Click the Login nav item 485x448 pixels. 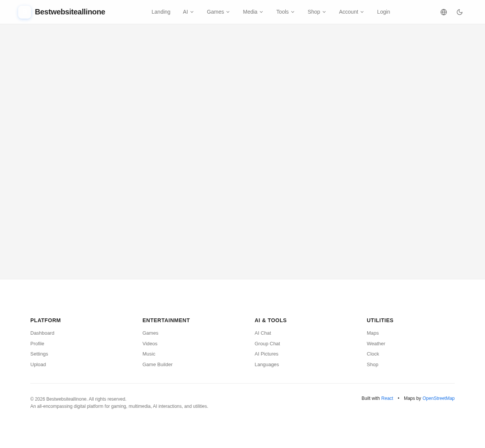(383, 12)
